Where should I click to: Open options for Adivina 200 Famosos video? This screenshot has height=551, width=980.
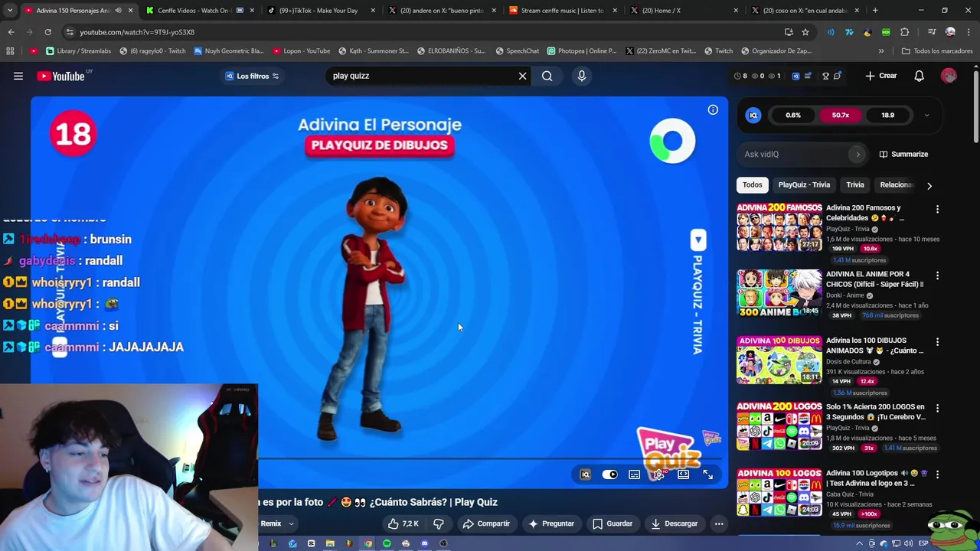(937, 209)
